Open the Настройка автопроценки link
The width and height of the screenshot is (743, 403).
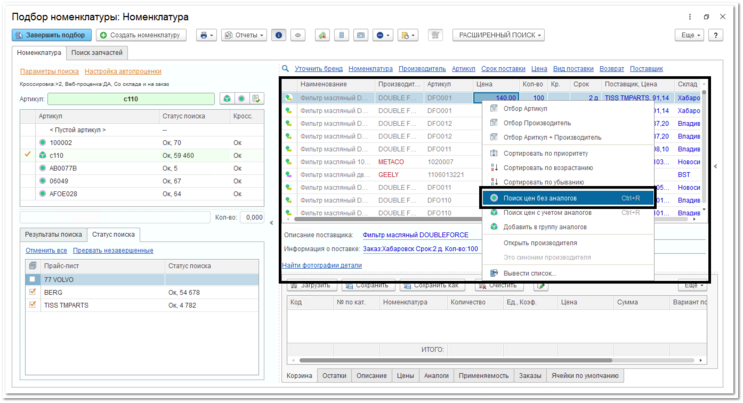(x=123, y=72)
